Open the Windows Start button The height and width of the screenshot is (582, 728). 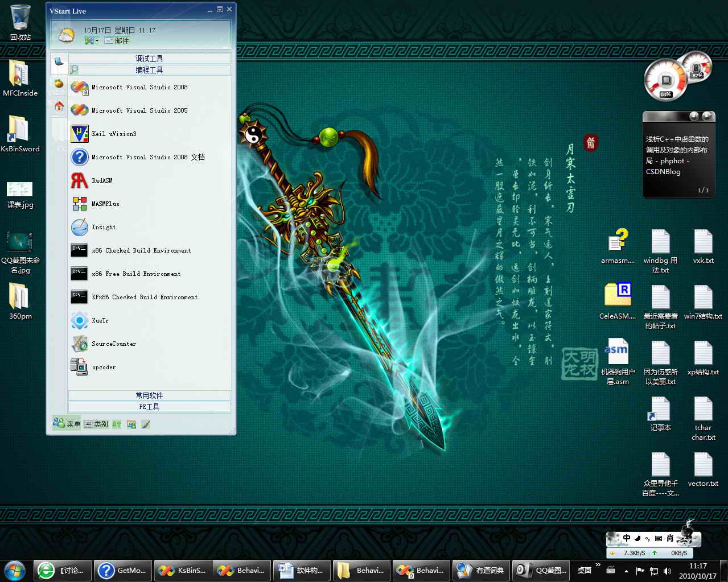point(14,569)
